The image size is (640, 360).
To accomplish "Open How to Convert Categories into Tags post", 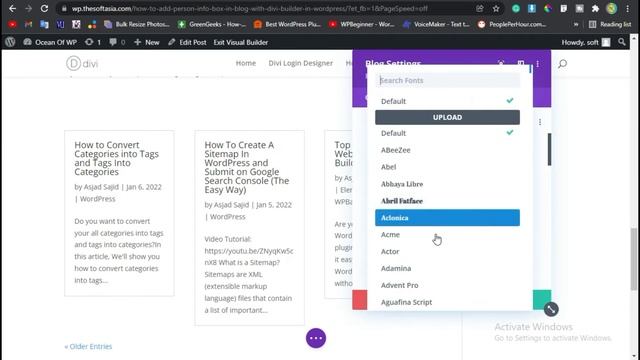I will click(116, 158).
